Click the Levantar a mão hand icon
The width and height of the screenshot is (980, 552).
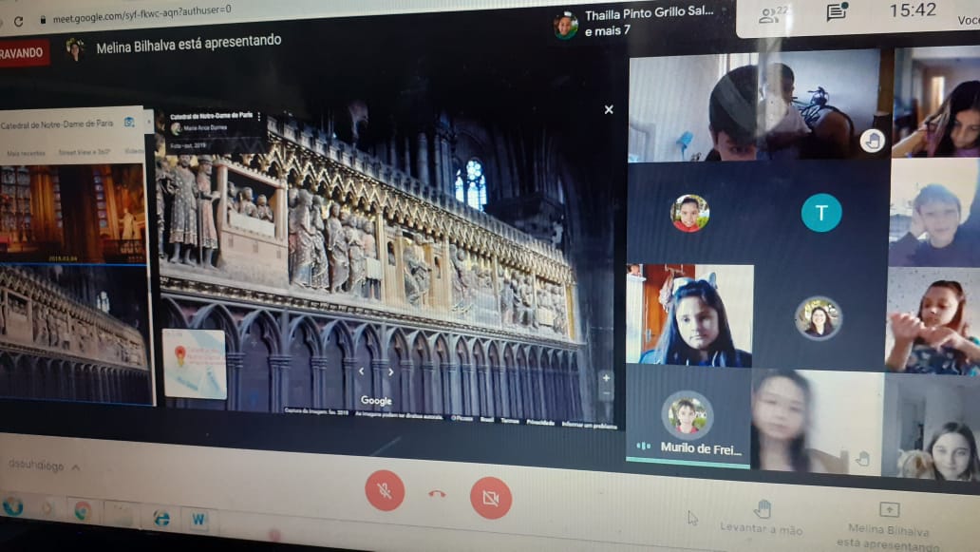(762, 509)
